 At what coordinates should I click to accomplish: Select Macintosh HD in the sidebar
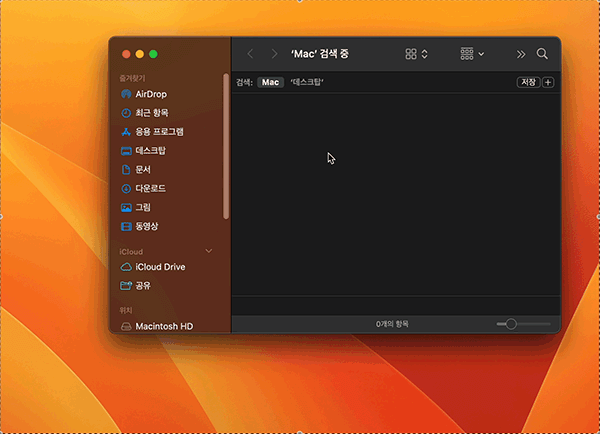[157, 326]
